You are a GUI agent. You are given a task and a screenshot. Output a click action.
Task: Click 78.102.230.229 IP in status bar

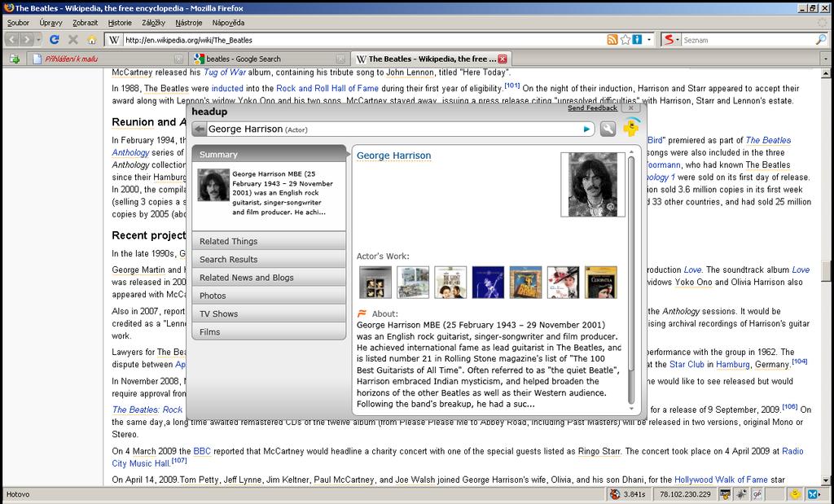[685, 494]
